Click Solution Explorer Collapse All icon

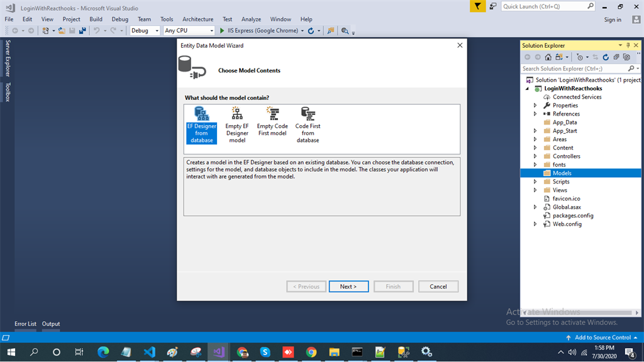[616, 57]
